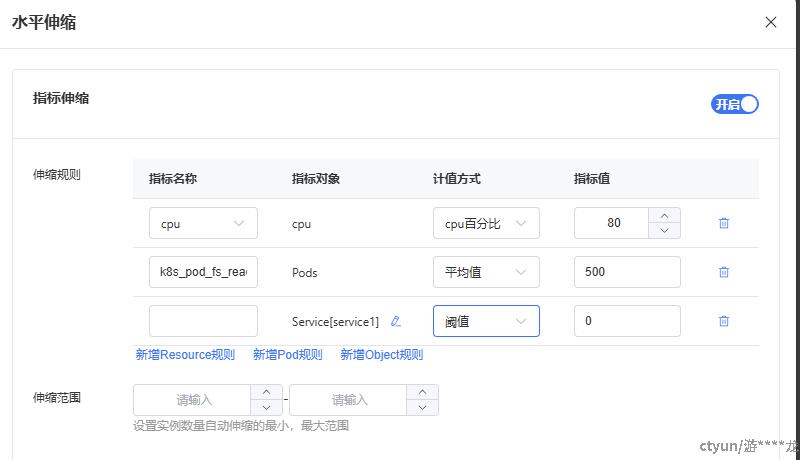The image size is (800, 460).
Task: Close the 水平伸缩 dialog
Action: tap(770, 22)
